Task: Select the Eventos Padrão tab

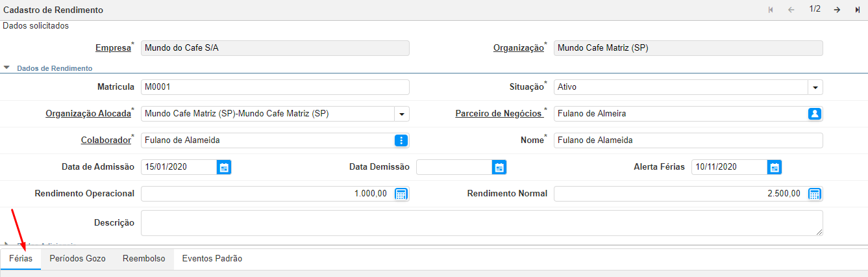Action: [x=212, y=259]
